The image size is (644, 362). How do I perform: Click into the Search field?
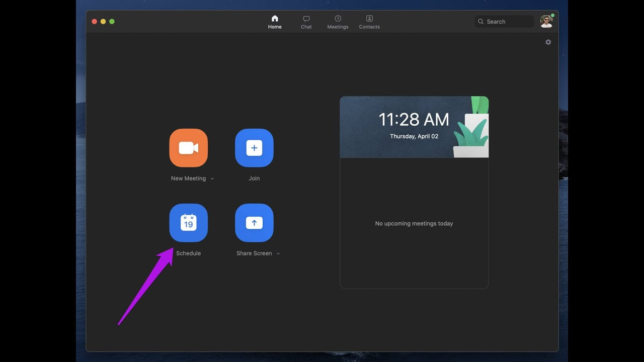point(505,22)
